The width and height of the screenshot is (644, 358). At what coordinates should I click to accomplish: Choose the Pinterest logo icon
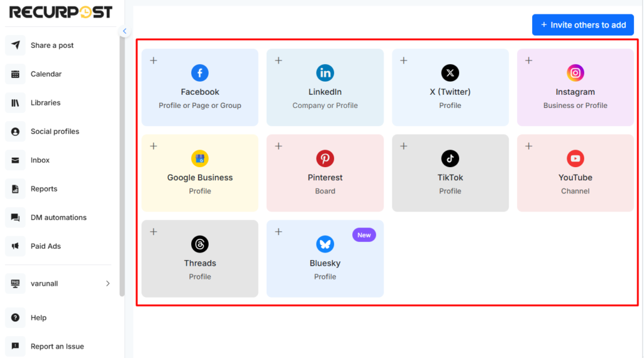(x=325, y=158)
